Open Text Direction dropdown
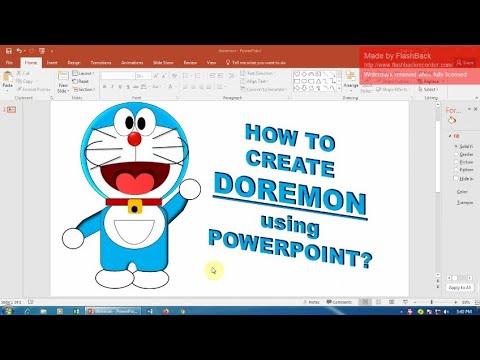This screenshot has width=480, height=360. (x=257, y=73)
